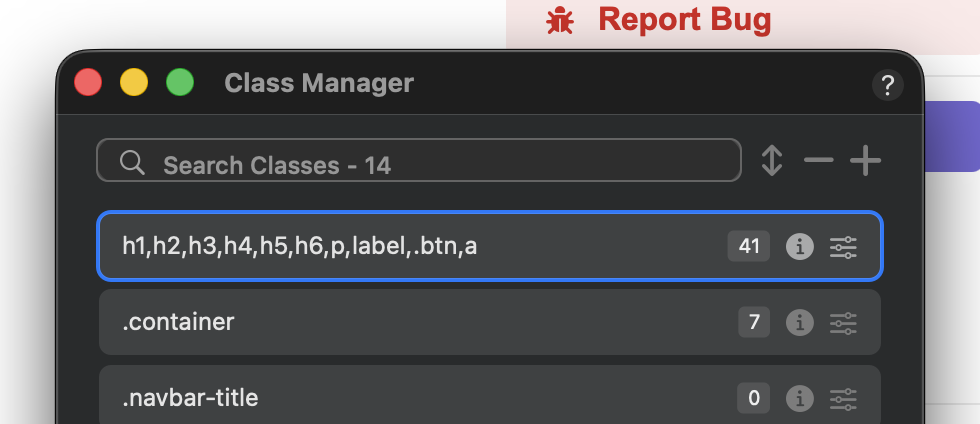The width and height of the screenshot is (980, 424).
Task: Open style sliders for .container class
Action: (844, 322)
